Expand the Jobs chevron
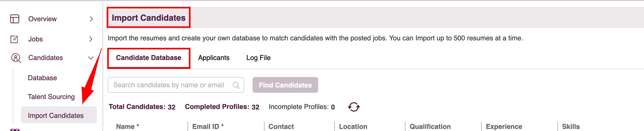 (x=91, y=39)
